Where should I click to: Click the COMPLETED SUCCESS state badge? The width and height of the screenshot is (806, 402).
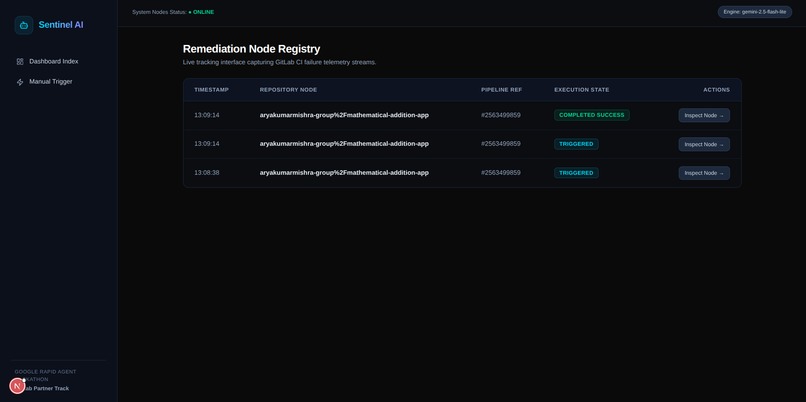[592, 115]
